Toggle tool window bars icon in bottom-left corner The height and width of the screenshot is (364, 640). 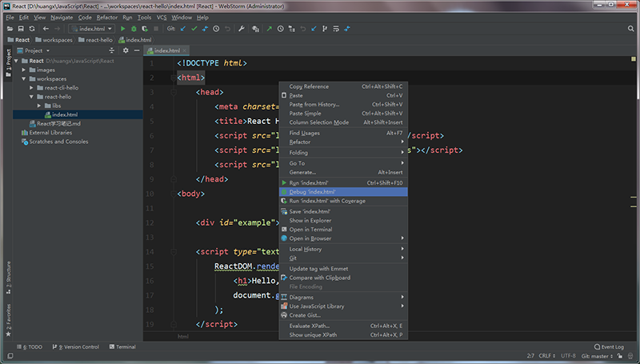pos(10,356)
